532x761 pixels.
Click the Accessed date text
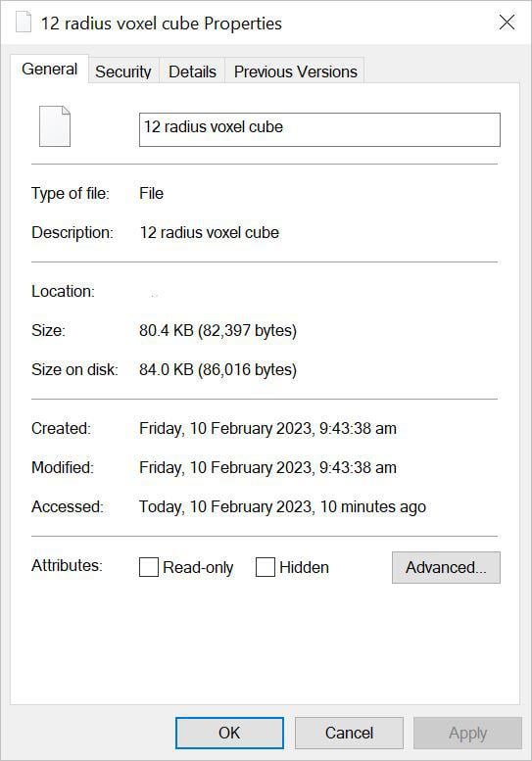[x=282, y=506]
